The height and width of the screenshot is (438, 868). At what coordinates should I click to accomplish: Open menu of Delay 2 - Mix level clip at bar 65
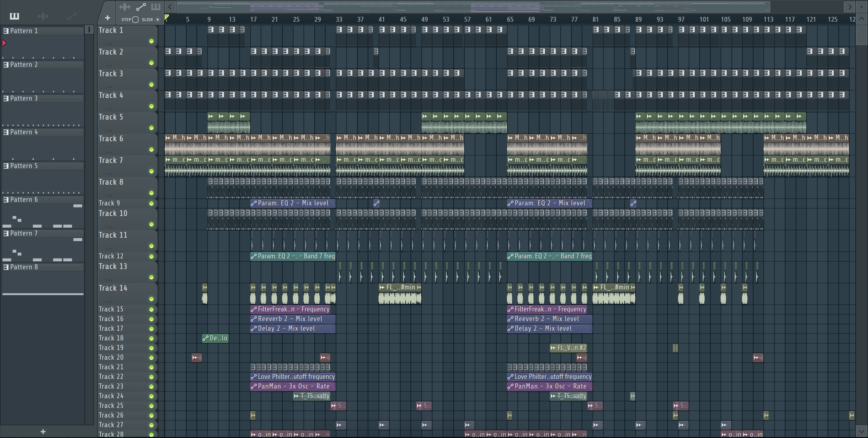511,329
